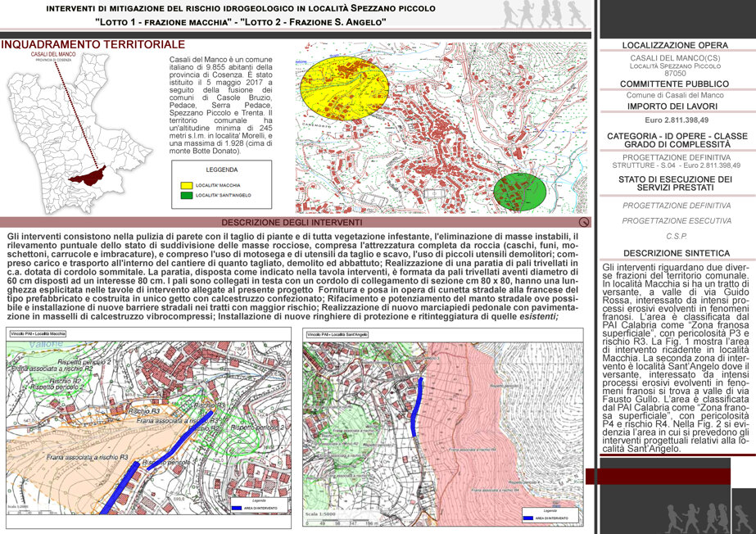Select the Importo dei Lavori section header
Image resolution: width=756 pixels, height=534 pixels.
point(672,106)
